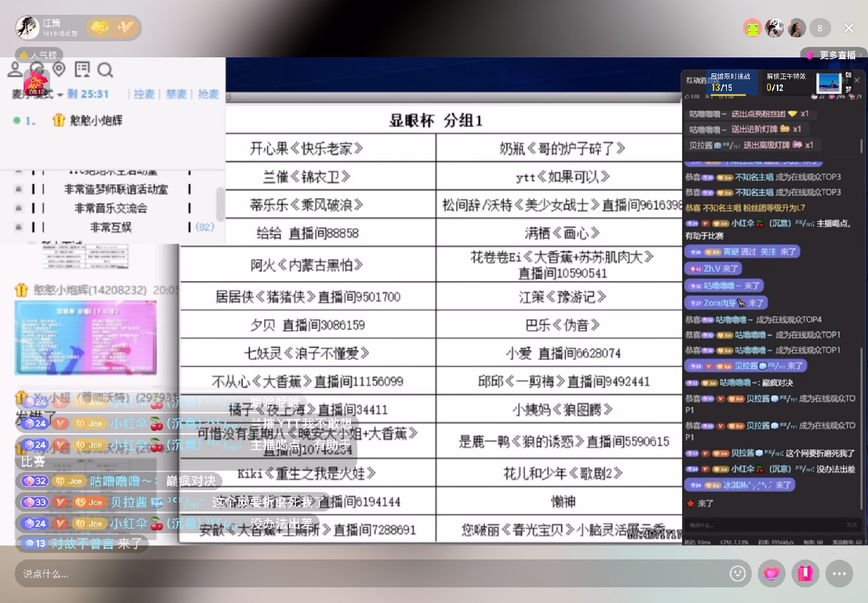
Task: Open the 屁馆限时挑战 13/15 tab
Action: pos(731,82)
